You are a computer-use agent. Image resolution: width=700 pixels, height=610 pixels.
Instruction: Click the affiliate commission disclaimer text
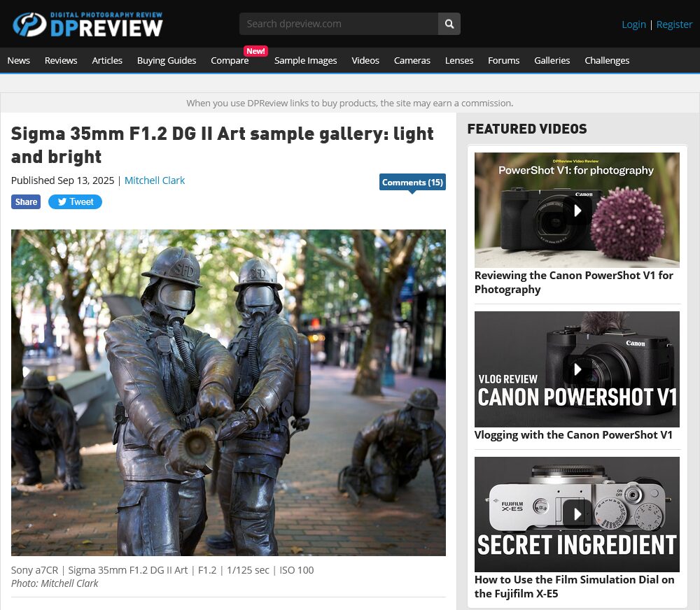coord(349,103)
